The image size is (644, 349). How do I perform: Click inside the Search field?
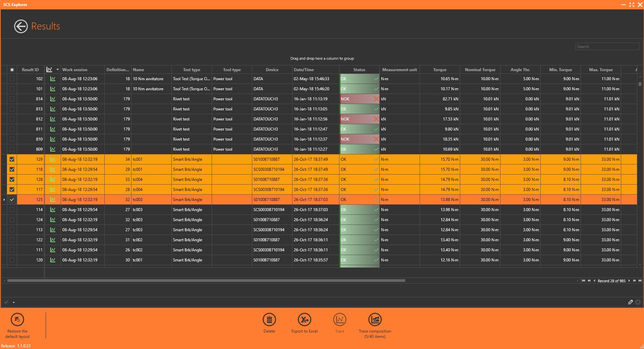pyautogui.click(x=607, y=46)
